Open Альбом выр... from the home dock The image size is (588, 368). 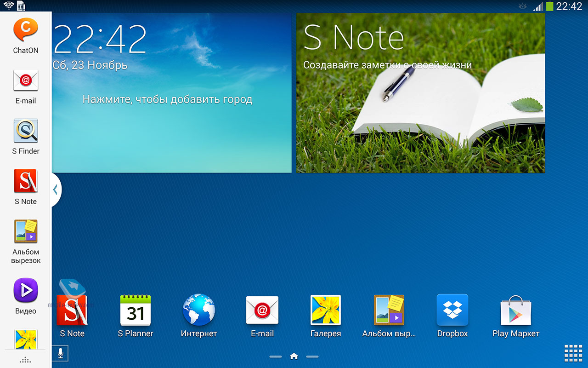tap(389, 316)
